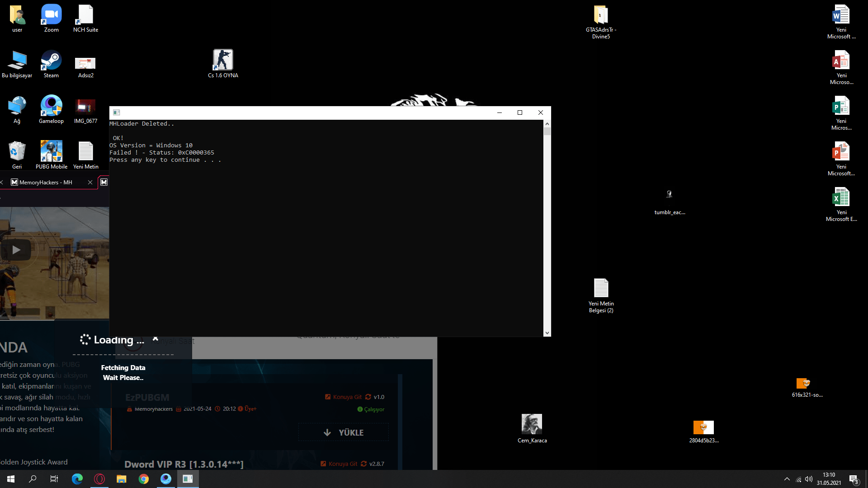
Task: Open the Dword VIP R3 entry title
Action: pos(184,464)
